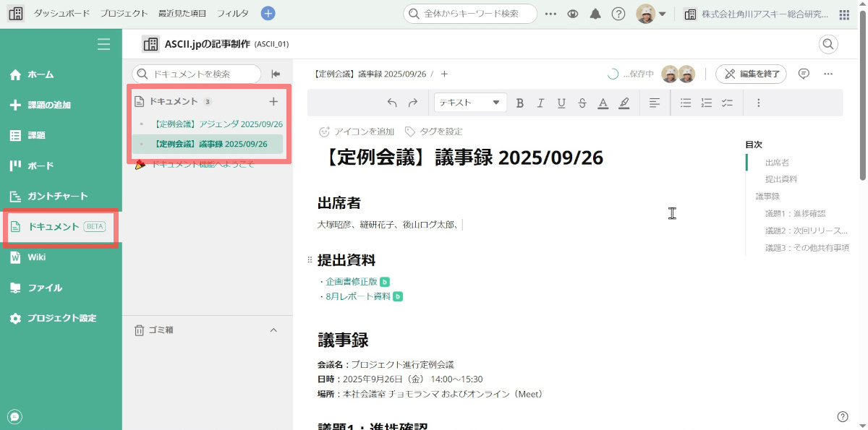
Task: Open the 8月レポート資料 link
Action: (358, 296)
